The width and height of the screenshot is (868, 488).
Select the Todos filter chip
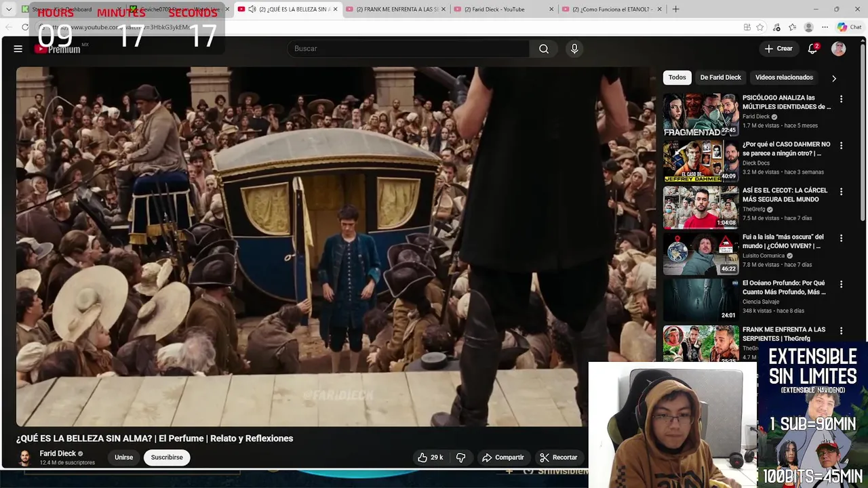point(677,77)
